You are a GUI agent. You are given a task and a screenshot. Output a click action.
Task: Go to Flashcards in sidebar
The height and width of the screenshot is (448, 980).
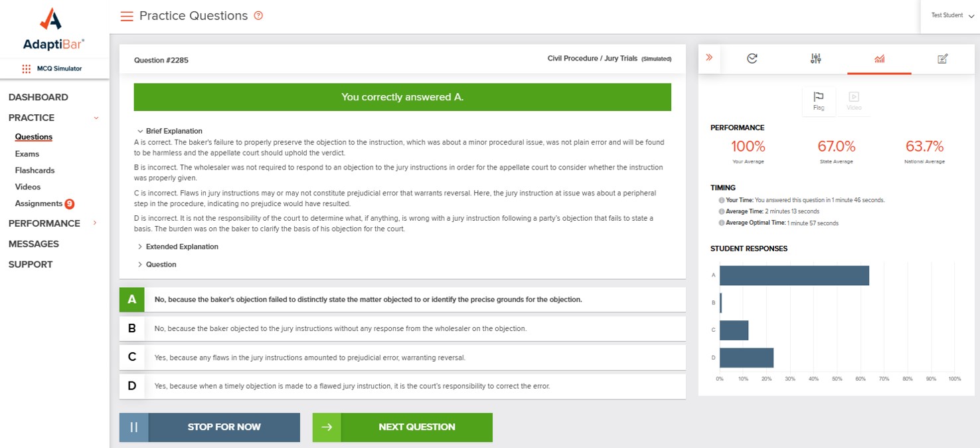click(35, 170)
